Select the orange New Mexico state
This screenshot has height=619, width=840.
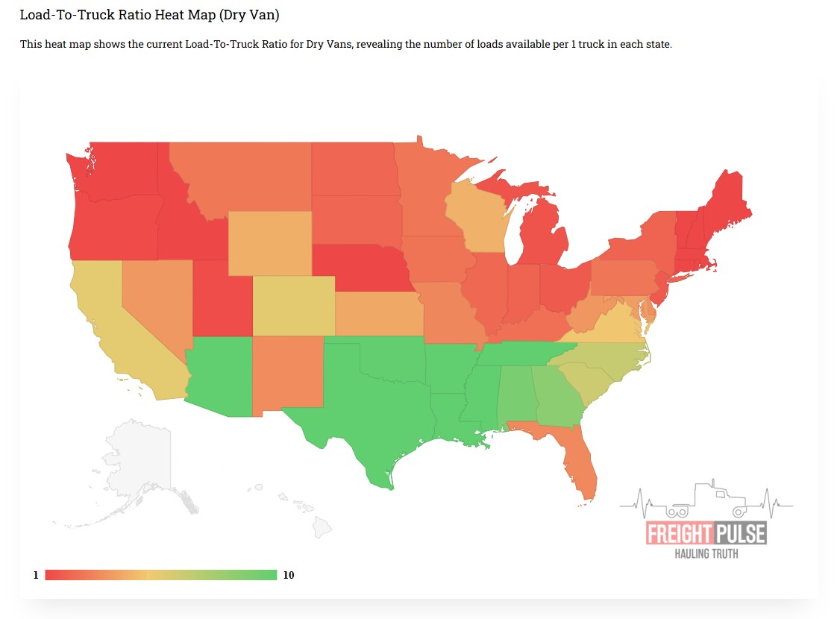288,373
